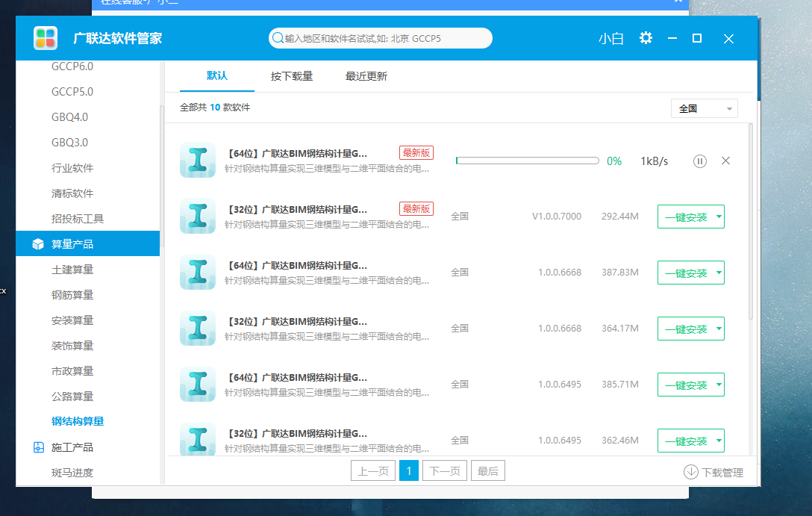Click the software list vertical scrollbar

click(750, 221)
